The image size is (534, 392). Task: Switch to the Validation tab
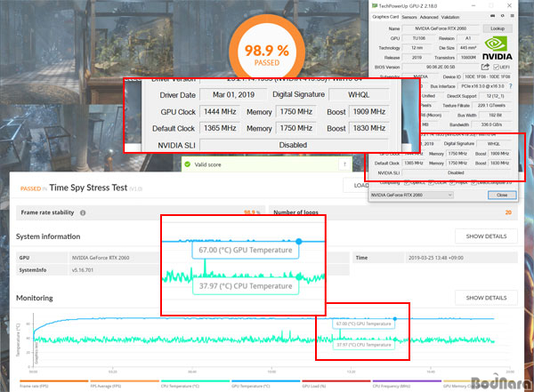[450, 17]
